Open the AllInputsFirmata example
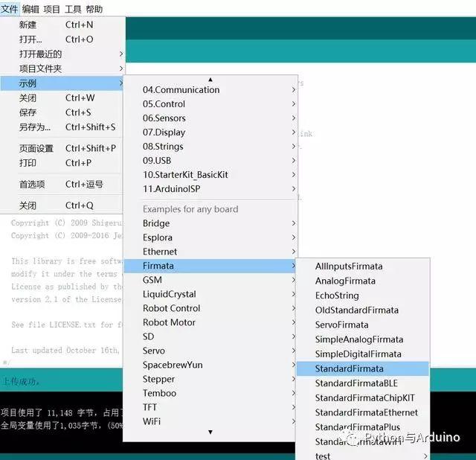The image size is (476, 460). [x=362, y=266]
